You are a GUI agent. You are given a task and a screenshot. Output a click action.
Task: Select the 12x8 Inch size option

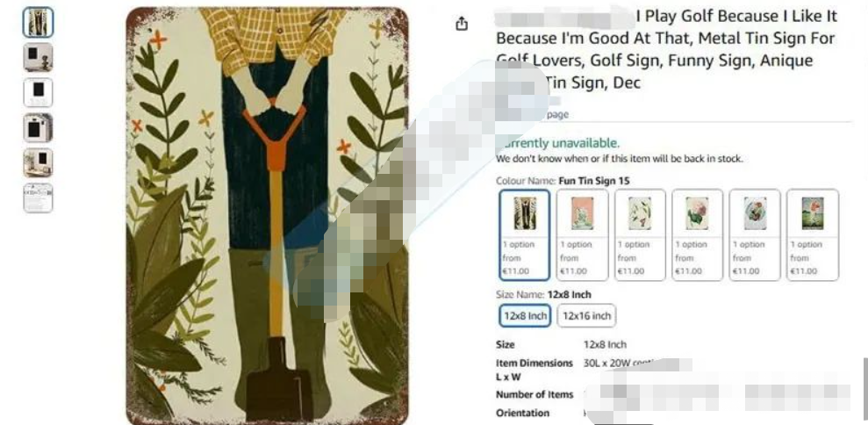525,316
